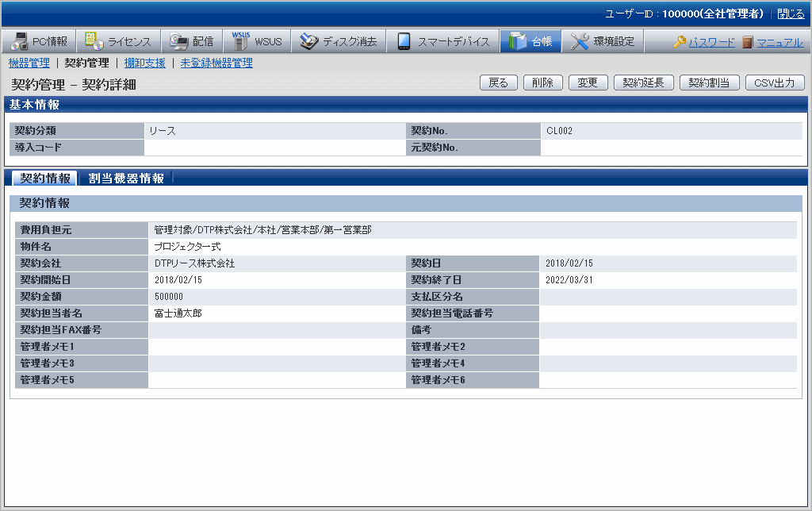This screenshot has width=812, height=511.
Task: Click the スマートデバイス smartphone icon
Action: tap(404, 42)
